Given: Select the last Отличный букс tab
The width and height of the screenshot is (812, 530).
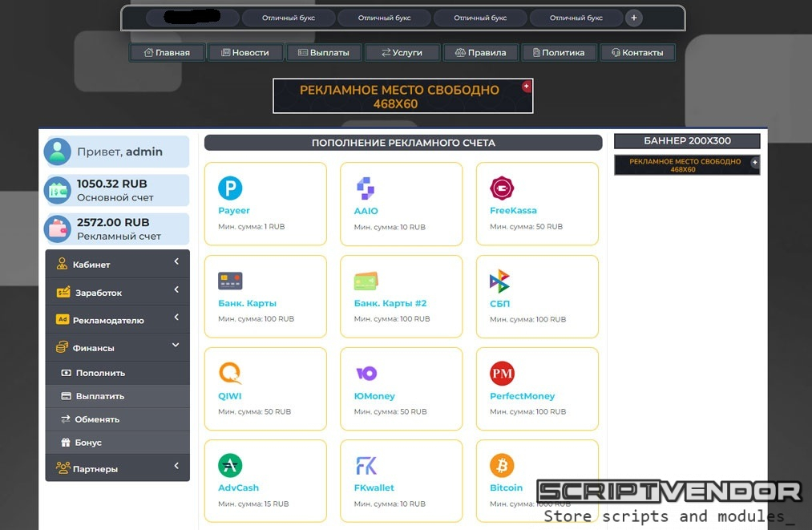Looking at the screenshot, I should (576, 18).
